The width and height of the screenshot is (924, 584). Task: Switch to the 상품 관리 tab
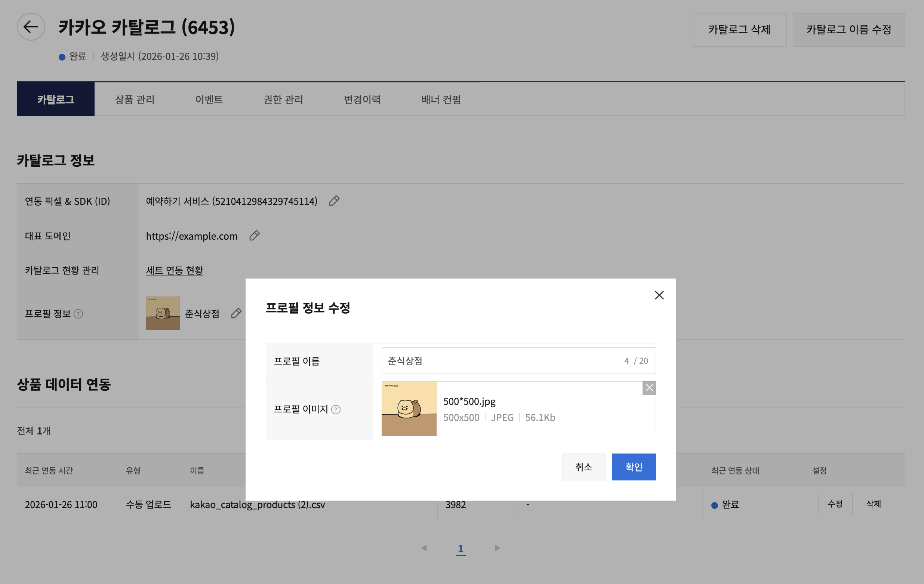(135, 99)
